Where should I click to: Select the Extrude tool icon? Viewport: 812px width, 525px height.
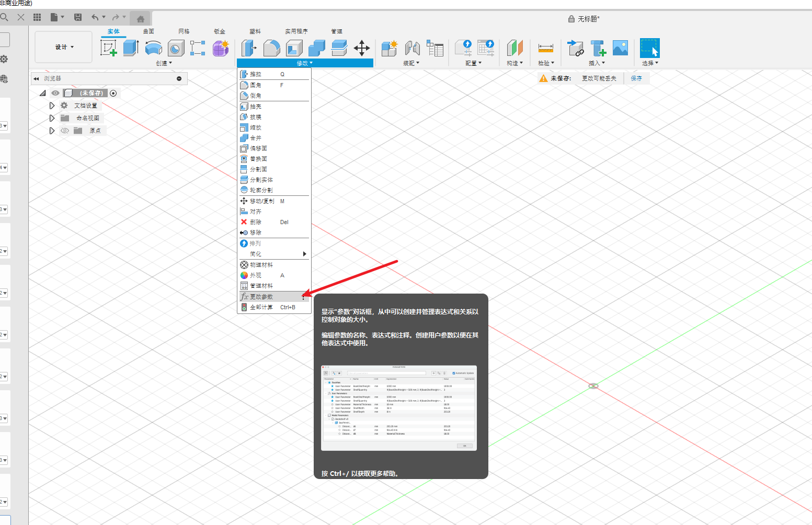(131, 48)
